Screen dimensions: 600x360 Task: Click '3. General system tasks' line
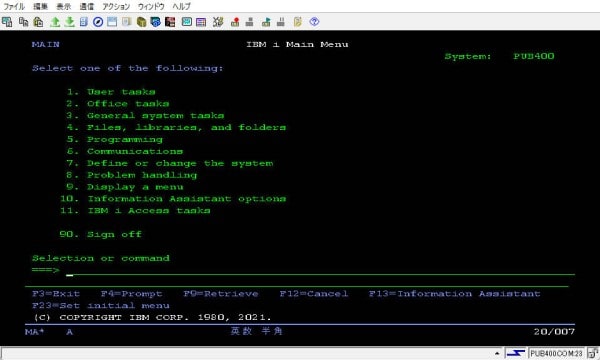tap(145, 116)
